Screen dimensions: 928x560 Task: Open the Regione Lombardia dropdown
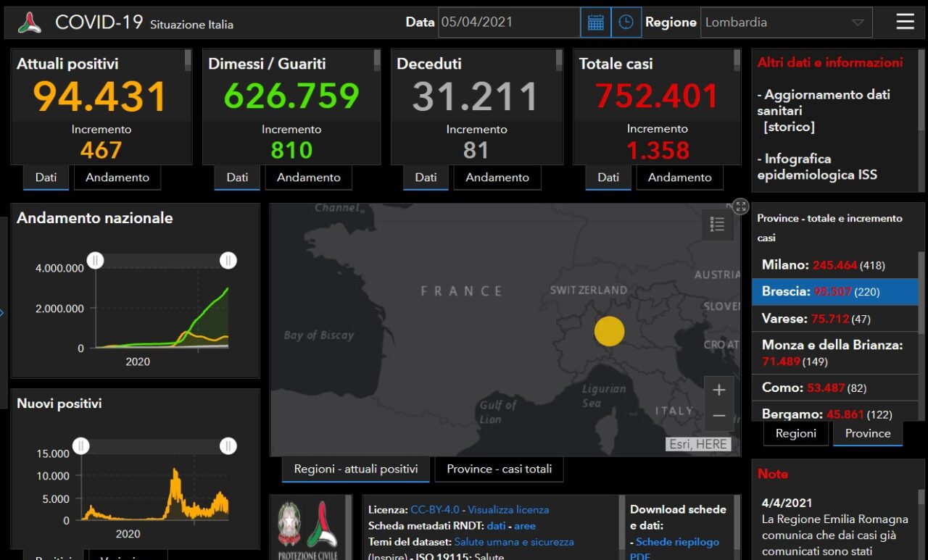[786, 22]
